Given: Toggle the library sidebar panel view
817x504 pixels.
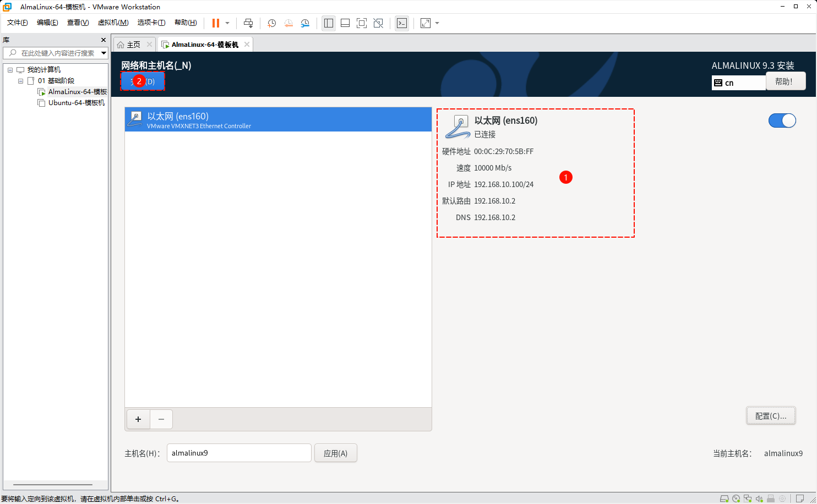Looking at the screenshot, I should [329, 23].
